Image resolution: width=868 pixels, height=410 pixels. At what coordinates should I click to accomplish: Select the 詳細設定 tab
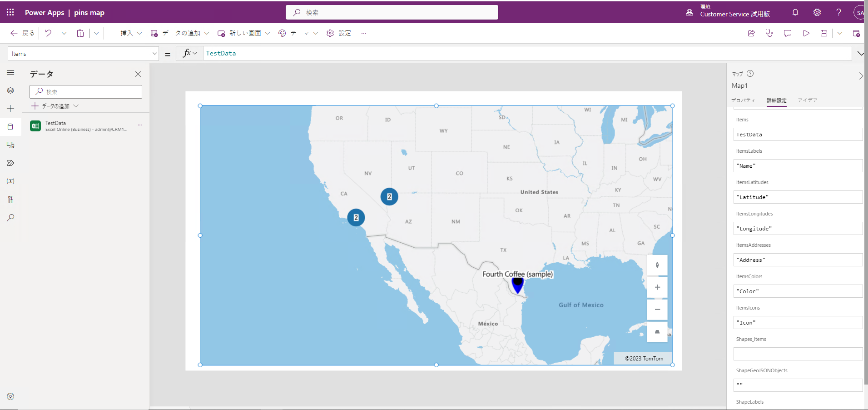(x=777, y=100)
